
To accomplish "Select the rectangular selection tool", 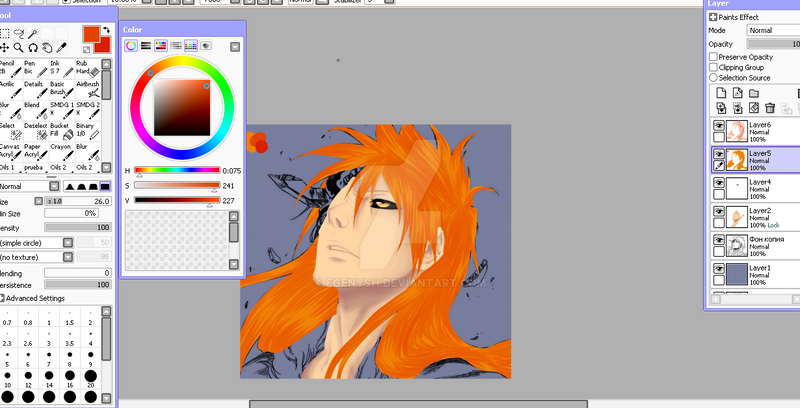I will click(4, 34).
